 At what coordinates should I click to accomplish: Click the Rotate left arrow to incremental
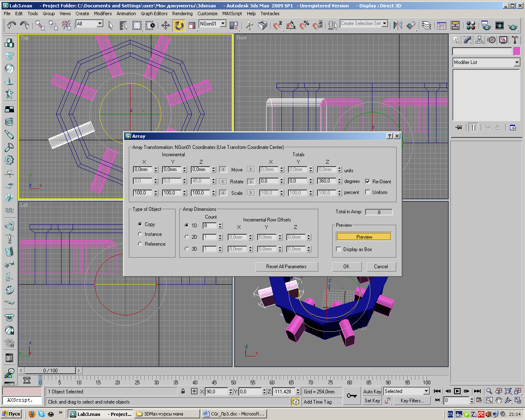223,181
